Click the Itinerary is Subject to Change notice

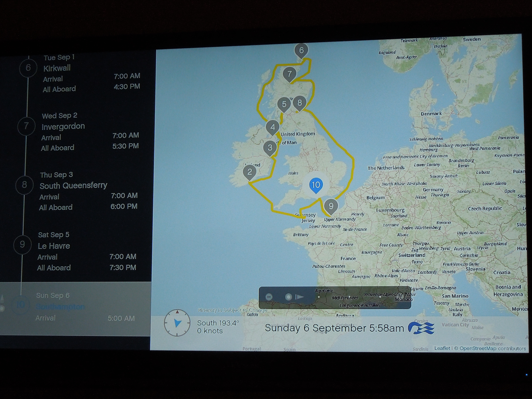pyautogui.click(x=232, y=310)
